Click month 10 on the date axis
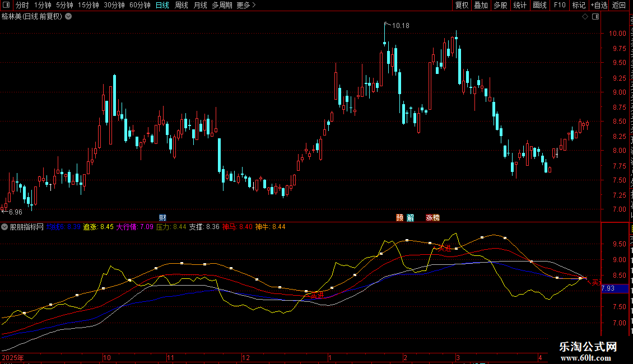This screenshot has width=633, height=364. (107, 357)
